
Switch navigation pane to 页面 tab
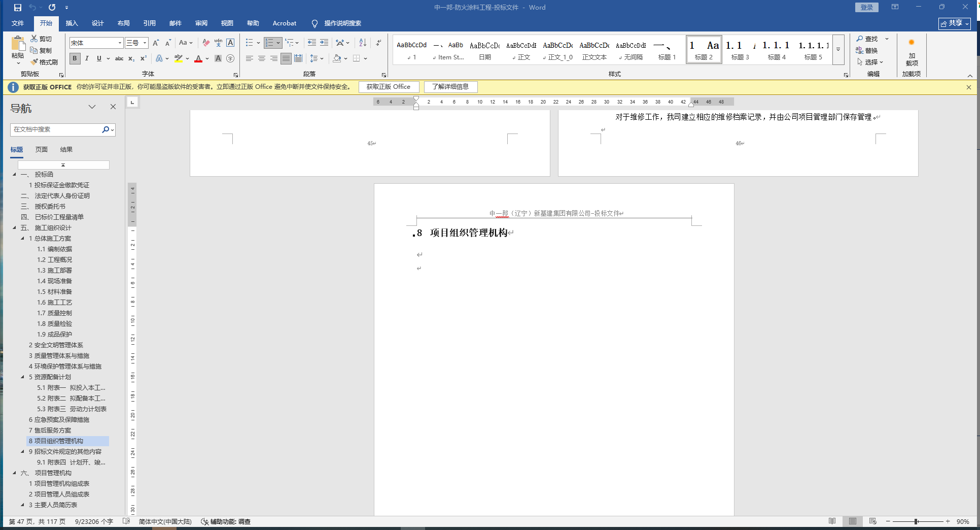coord(42,150)
